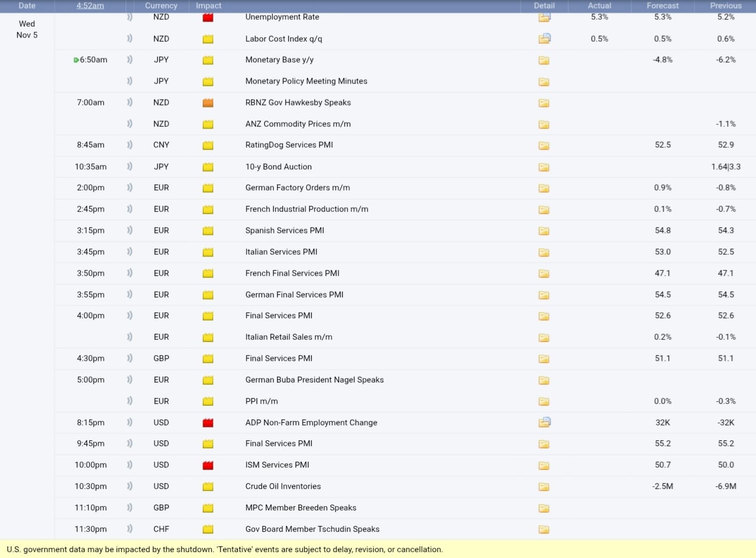Click the Impact column header
The width and height of the screenshot is (756, 558).
(209, 6)
